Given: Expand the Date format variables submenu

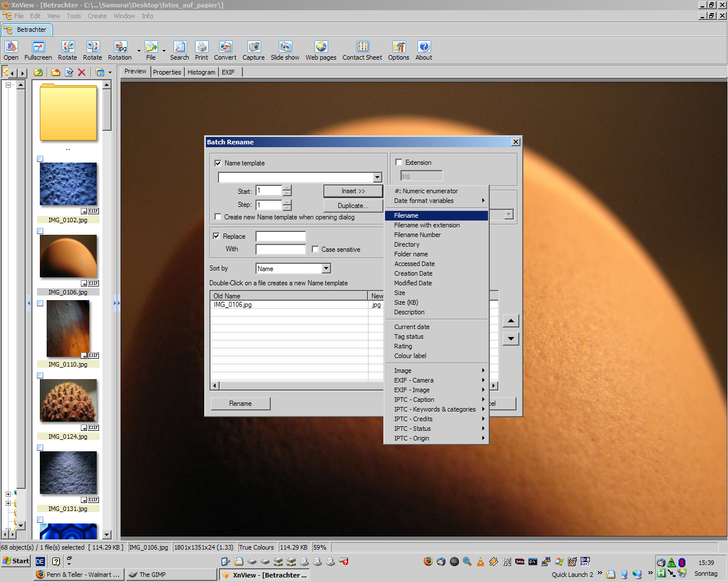Looking at the screenshot, I should point(436,201).
